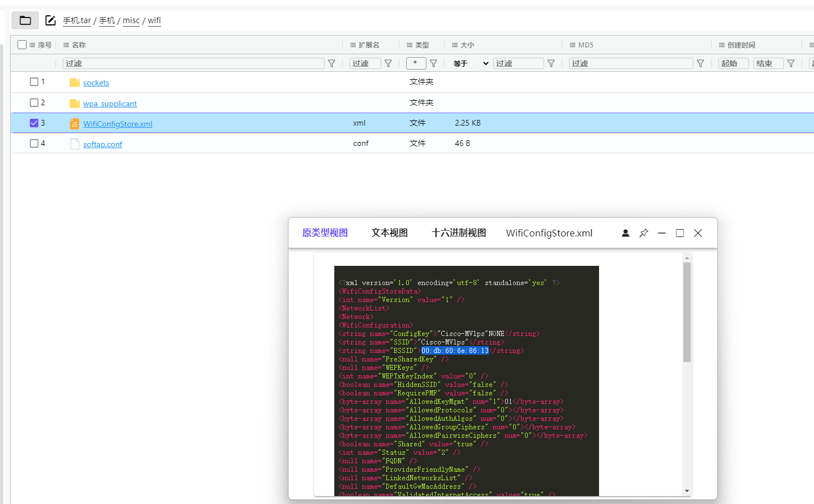This screenshot has height=504, width=814.
Task: Click the xml extension cell
Action: click(359, 123)
